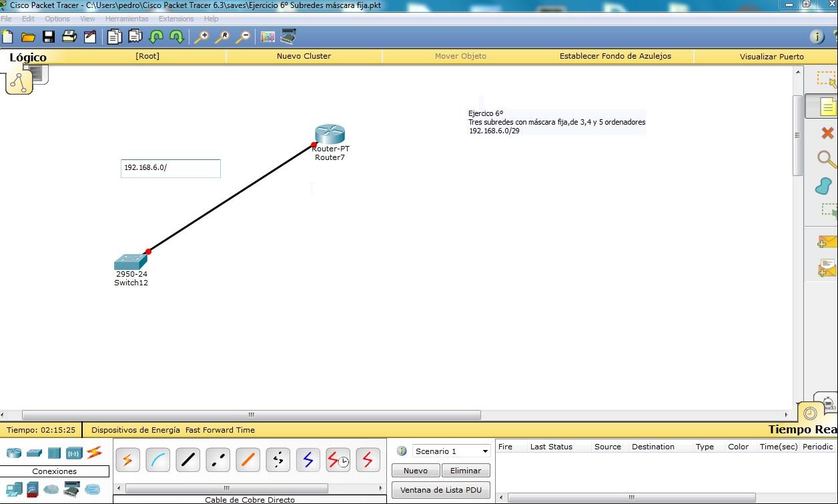Choose the Serial DCE cable with clock
This screenshot has height=504, width=838.
point(338,460)
